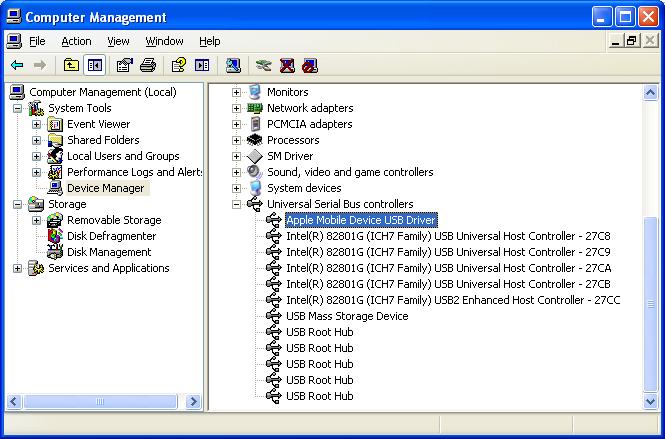Image resolution: width=665 pixels, height=439 pixels.
Task: Expand the Processors category
Action: pyautogui.click(x=237, y=140)
